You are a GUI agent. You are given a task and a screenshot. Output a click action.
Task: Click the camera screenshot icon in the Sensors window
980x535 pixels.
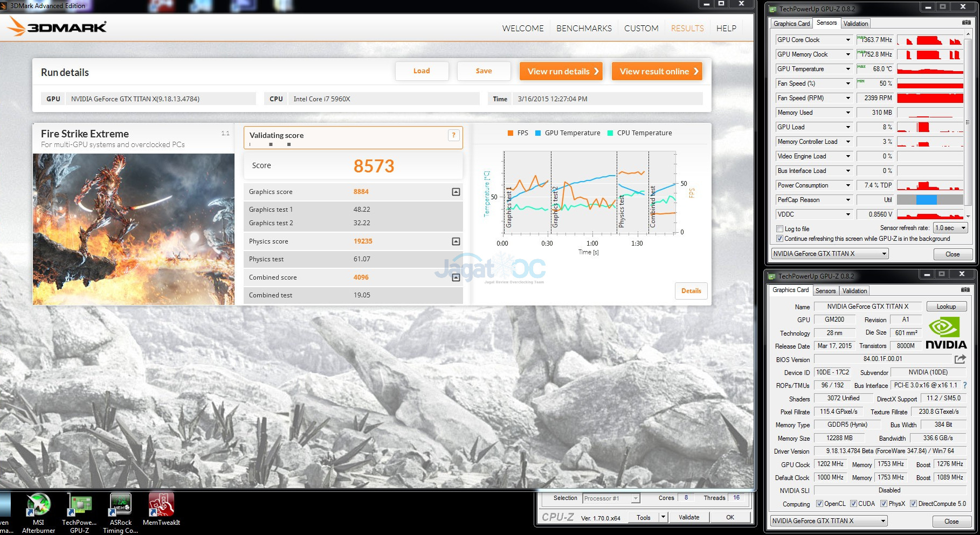[966, 23]
